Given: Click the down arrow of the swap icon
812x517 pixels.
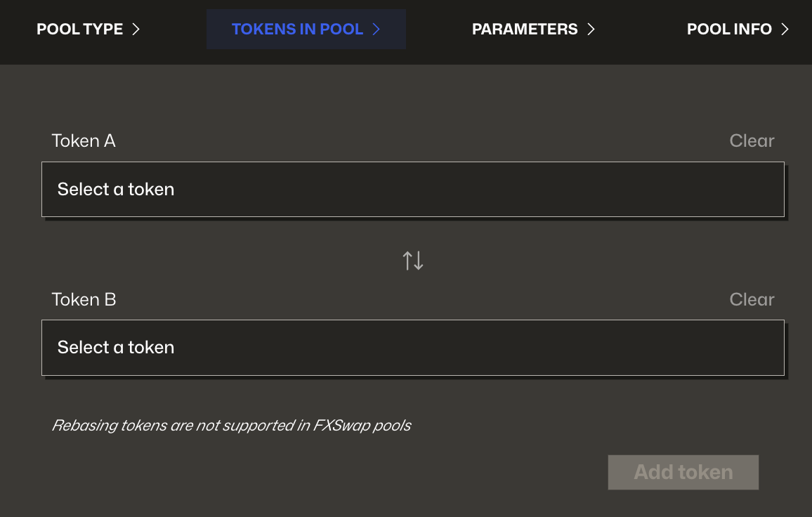Looking at the screenshot, I should (x=418, y=260).
